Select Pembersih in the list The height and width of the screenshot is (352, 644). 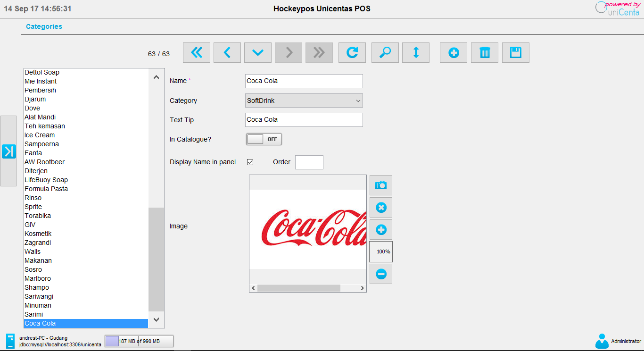click(x=86, y=90)
